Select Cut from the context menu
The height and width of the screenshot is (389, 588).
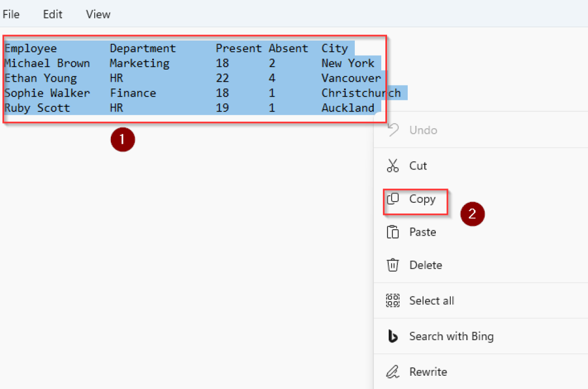[x=419, y=165]
